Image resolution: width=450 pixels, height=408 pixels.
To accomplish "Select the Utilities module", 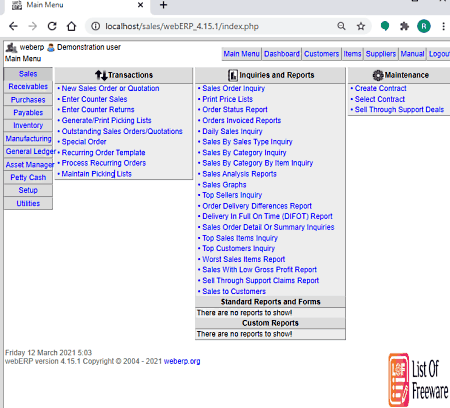I will (28, 204).
